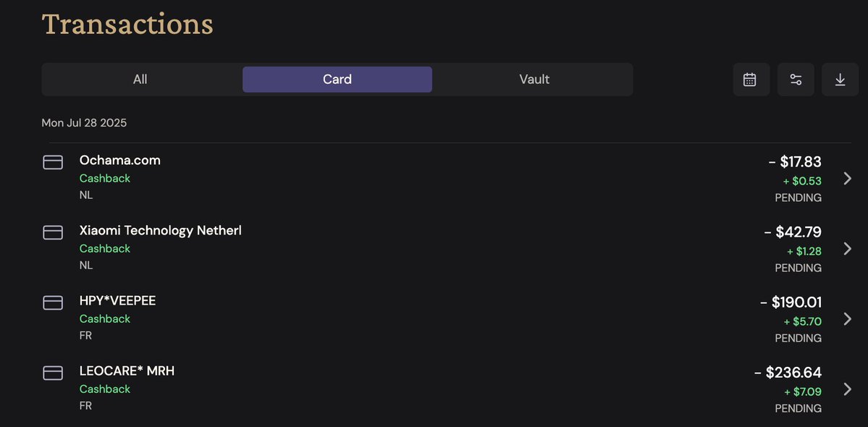Expand the Xiaomi Technology transaction chevron
The height and width of the screenshot is (427, 868).
(x=847, y=248)
